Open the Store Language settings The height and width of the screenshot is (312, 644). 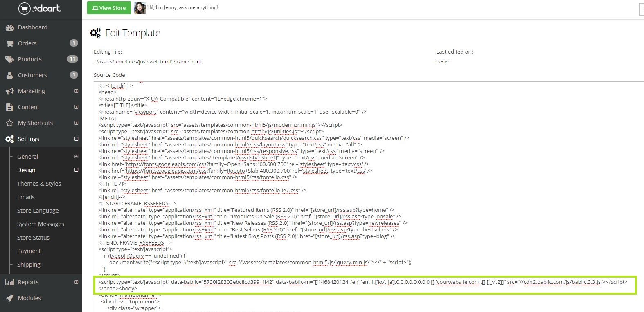coord(38,211)
